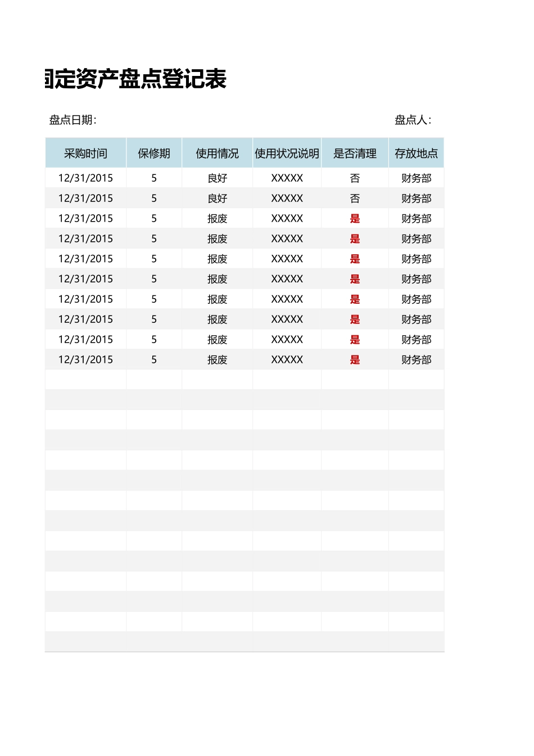The image size is (534, 756).
Task: Click XXXXX in the last data row
Action: point(287,360)
